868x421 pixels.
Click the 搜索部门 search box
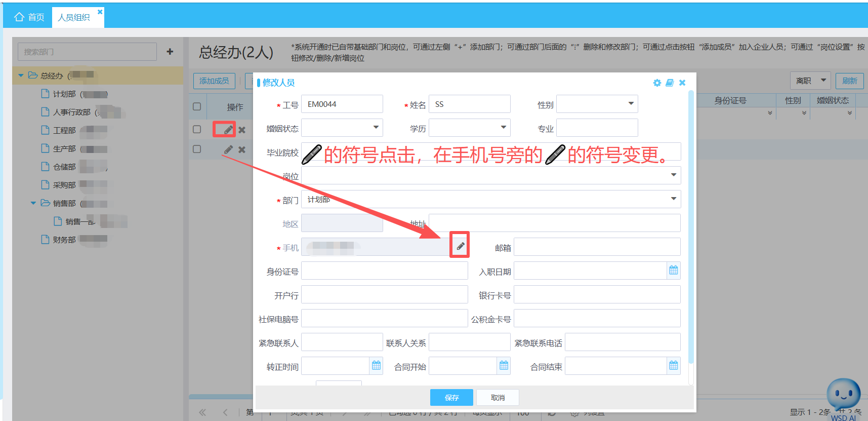[x=88, y=52]
